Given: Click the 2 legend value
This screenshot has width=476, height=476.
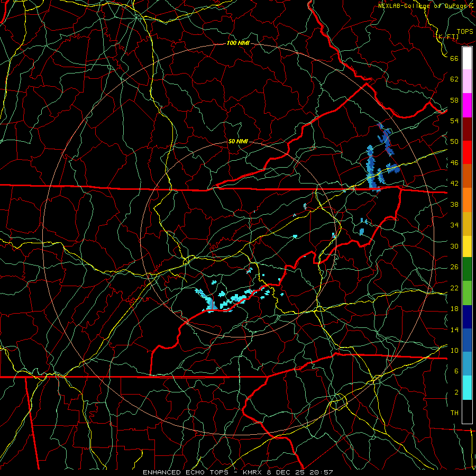Looking at the screenshot, I should pos(456,392).
